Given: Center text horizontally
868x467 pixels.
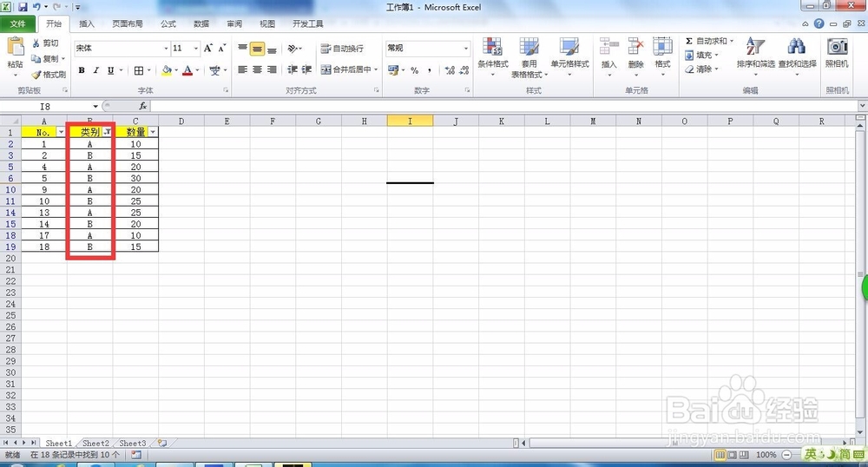Looking at the screenshot, I should pyautogui.click(x=257, y=69).
